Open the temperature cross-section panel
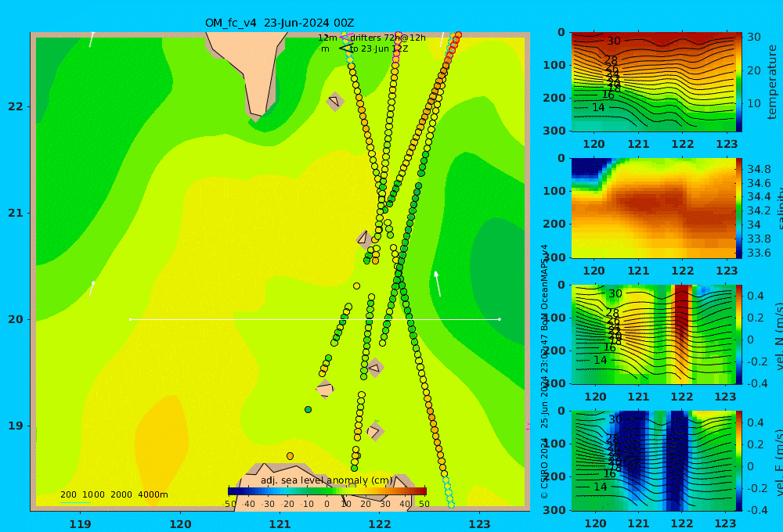The image size is (783, 532). pyautogui.click(x=654, y=82)
